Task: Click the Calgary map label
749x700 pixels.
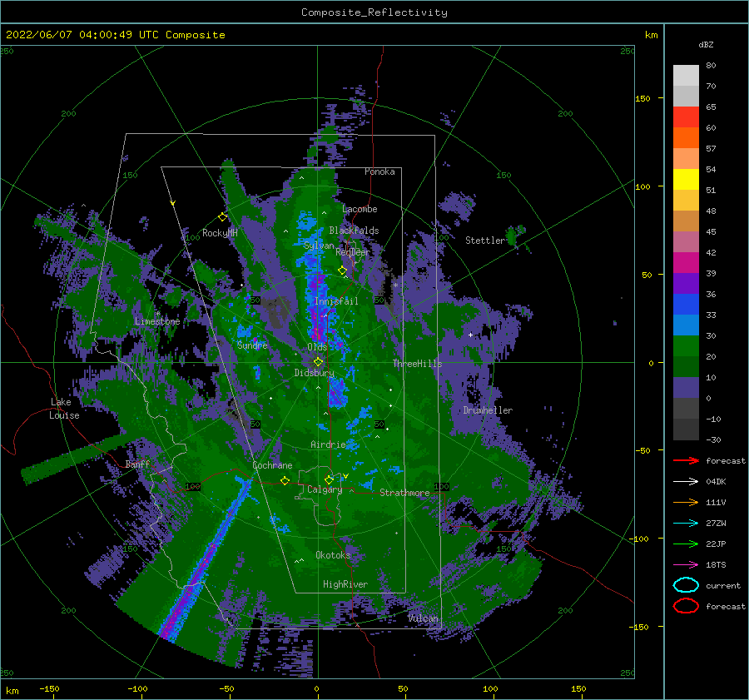Action: (x=325, y=489)
